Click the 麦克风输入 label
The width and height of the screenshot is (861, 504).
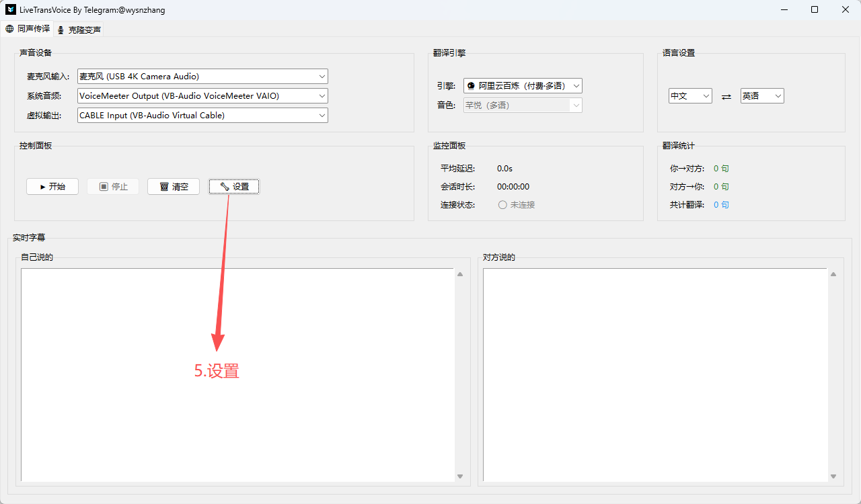(48, 77)
